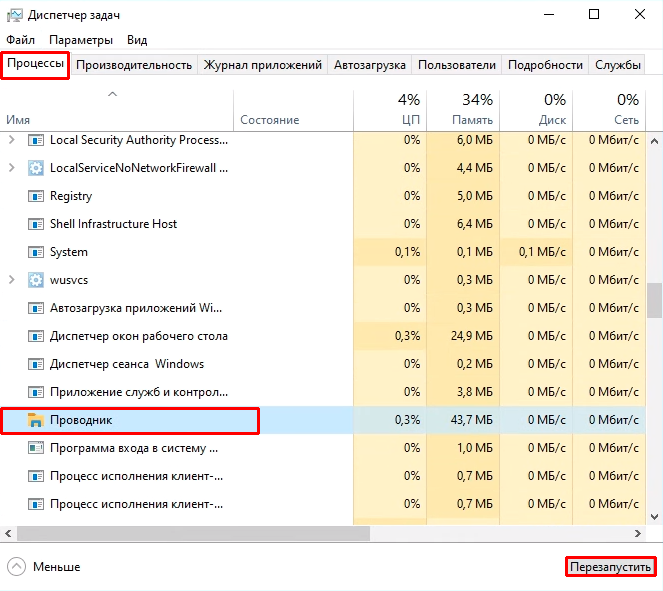Click the Shell Infrastructure Host icon
663x591 pixels.
36,224
